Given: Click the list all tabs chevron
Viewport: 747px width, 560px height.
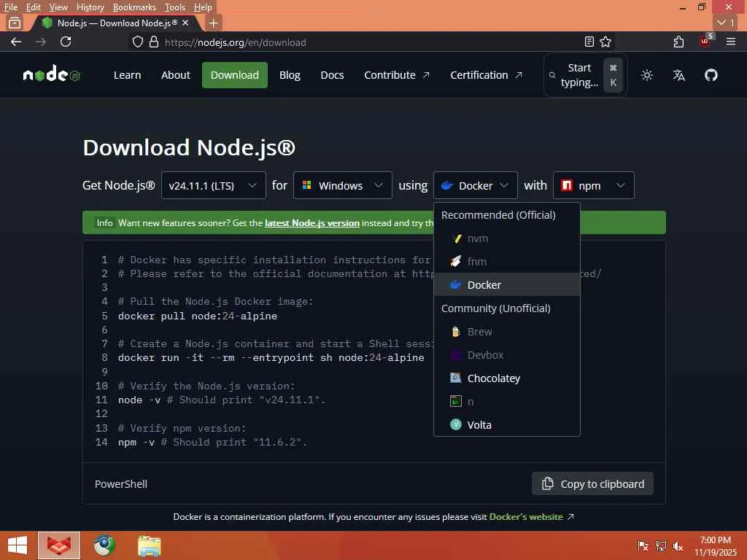Looking at the screenshot, I should (726, 23).
